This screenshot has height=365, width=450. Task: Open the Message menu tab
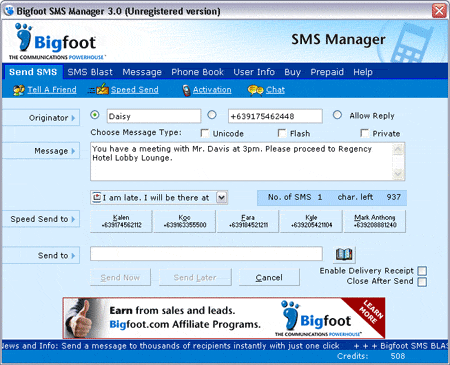coord(142,72)
